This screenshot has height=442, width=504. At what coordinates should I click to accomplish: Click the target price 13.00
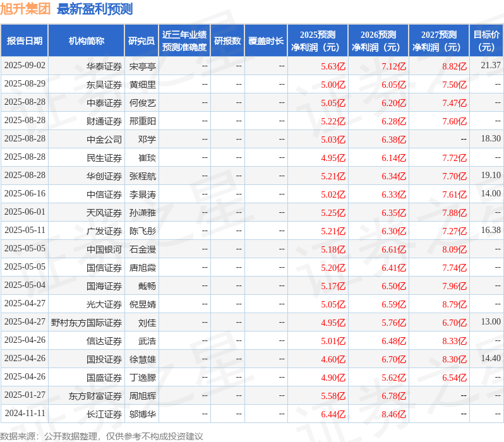(491, 322)
